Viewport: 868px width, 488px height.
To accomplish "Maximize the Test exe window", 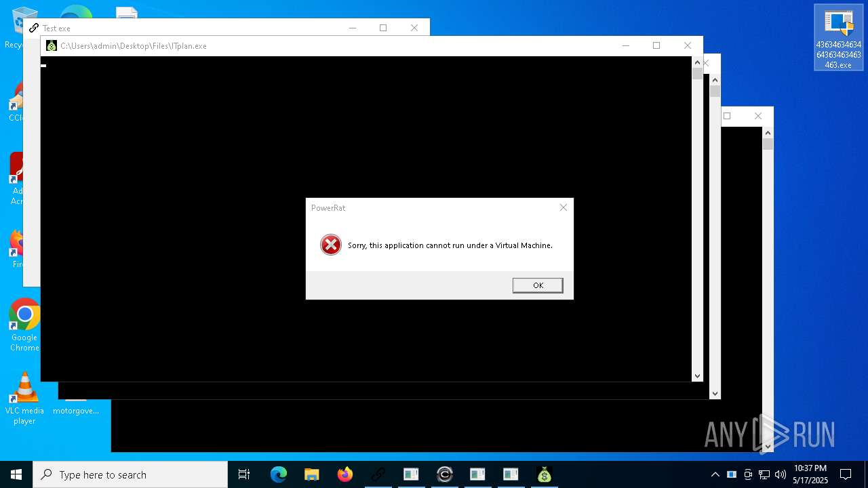I will 383,28.
